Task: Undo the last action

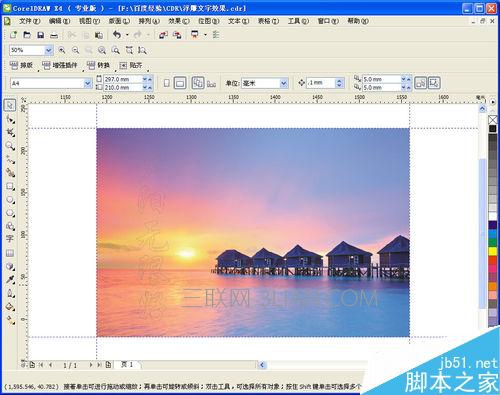Action: [x=117, y=34]
